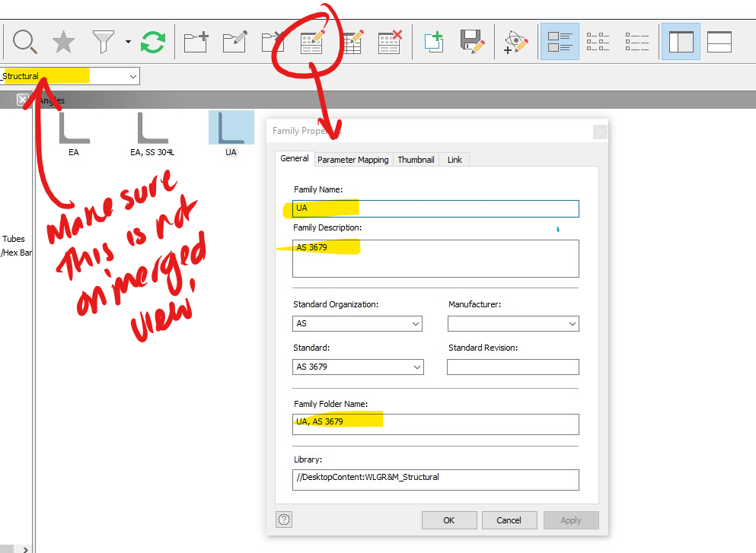Viewport: 756px width, 553px height.
Task: Toggle the list view mode
Action: click(x=636, y=42)
